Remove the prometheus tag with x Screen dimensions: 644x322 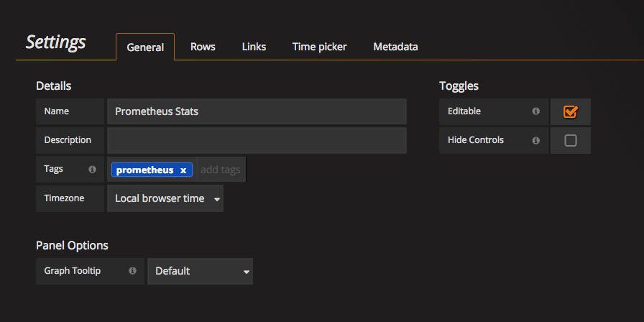click(x=183, y=170)
